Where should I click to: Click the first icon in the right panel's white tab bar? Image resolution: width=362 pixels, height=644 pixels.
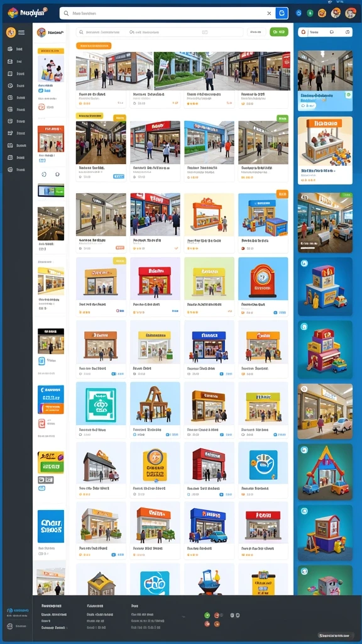point(305,31)
